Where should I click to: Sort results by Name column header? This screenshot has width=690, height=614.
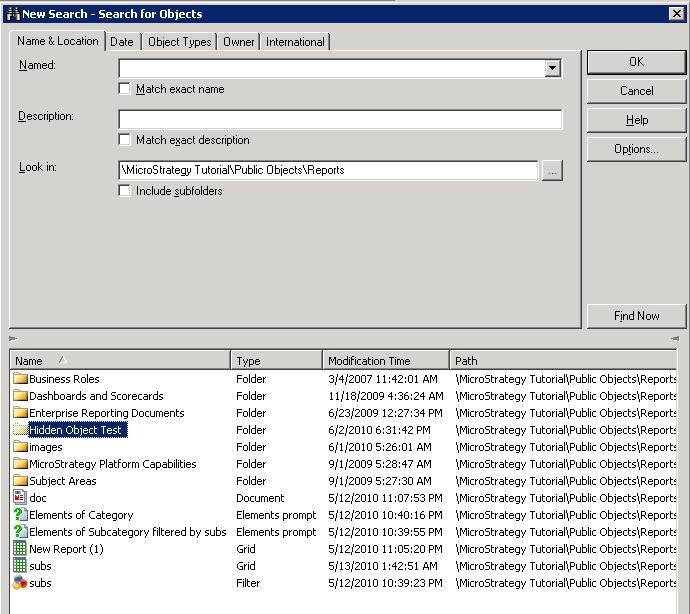pos(120,360)
